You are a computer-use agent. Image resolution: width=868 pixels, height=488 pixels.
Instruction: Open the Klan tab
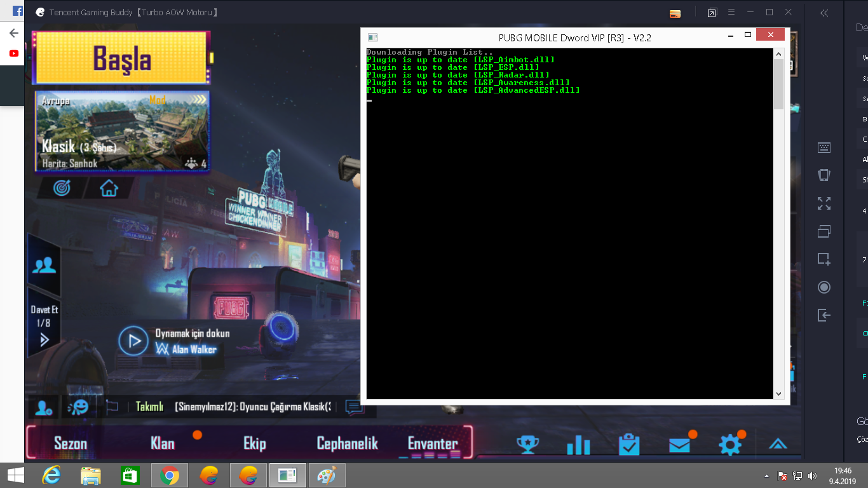(x=163, y=443)
